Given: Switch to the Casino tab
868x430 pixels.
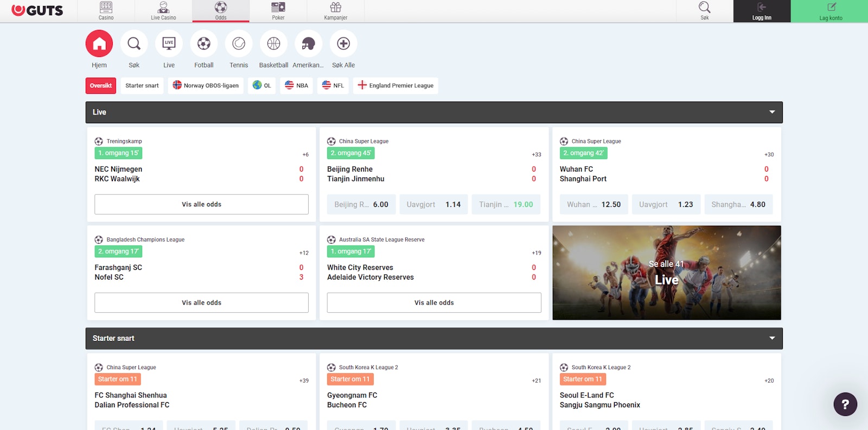Looking at the screenshot, I should click(x=106, y=11).
